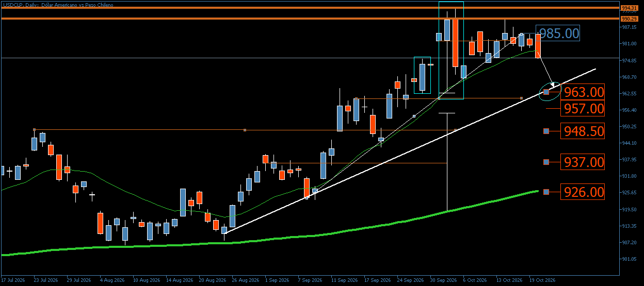Click the 13 Oct 2026 date label
The width and height of the screenshot is (644, 286).
click(x=509, y=281)
